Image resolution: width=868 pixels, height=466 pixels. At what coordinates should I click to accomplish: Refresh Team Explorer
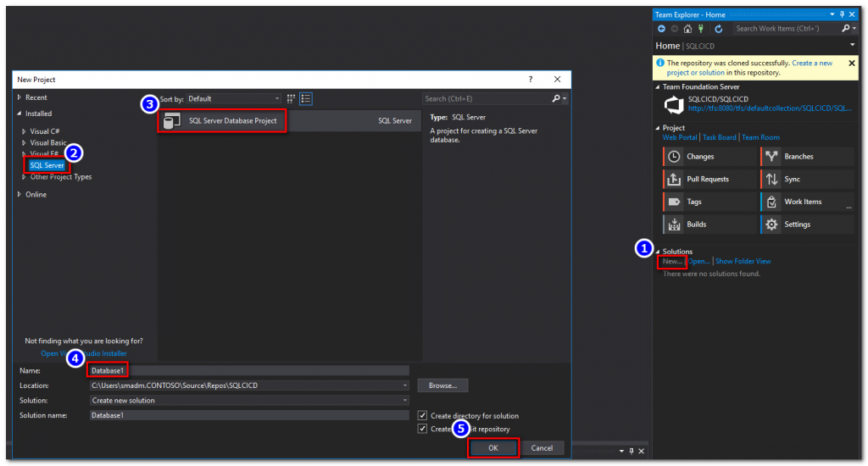pos(719,29)
